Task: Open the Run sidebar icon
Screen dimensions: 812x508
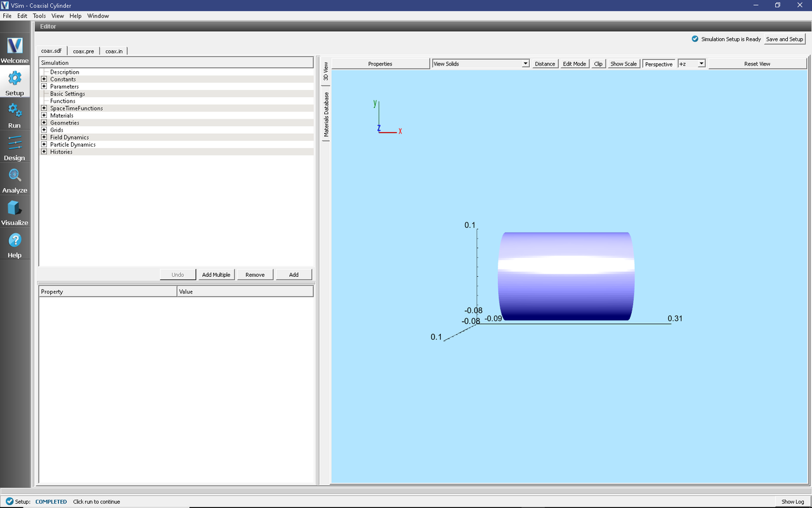Action: 15,112
